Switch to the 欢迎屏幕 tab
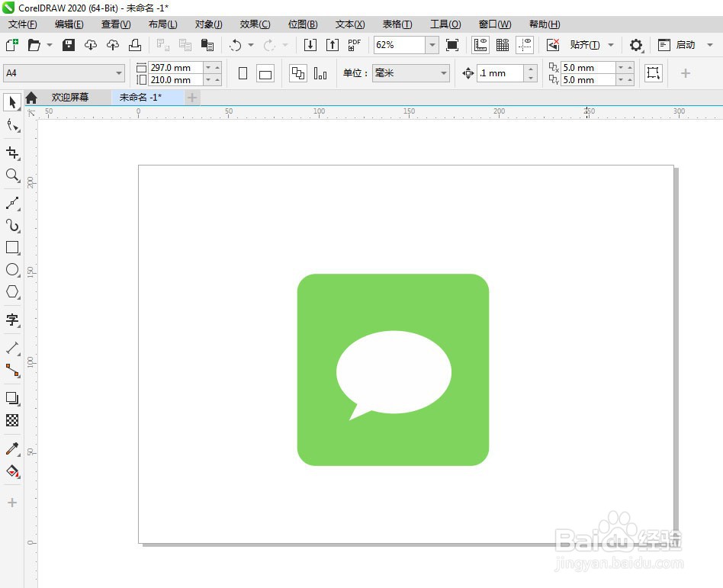This screenshot has width=723, height=588. 70,98
